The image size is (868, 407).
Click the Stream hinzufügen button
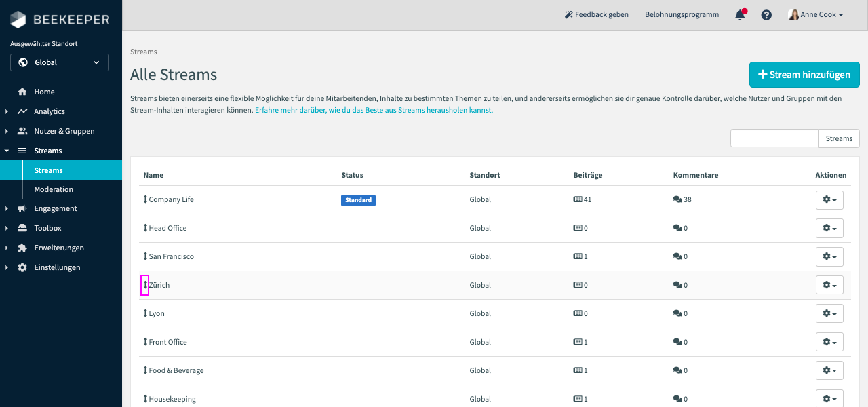click(x=804, y=75)
